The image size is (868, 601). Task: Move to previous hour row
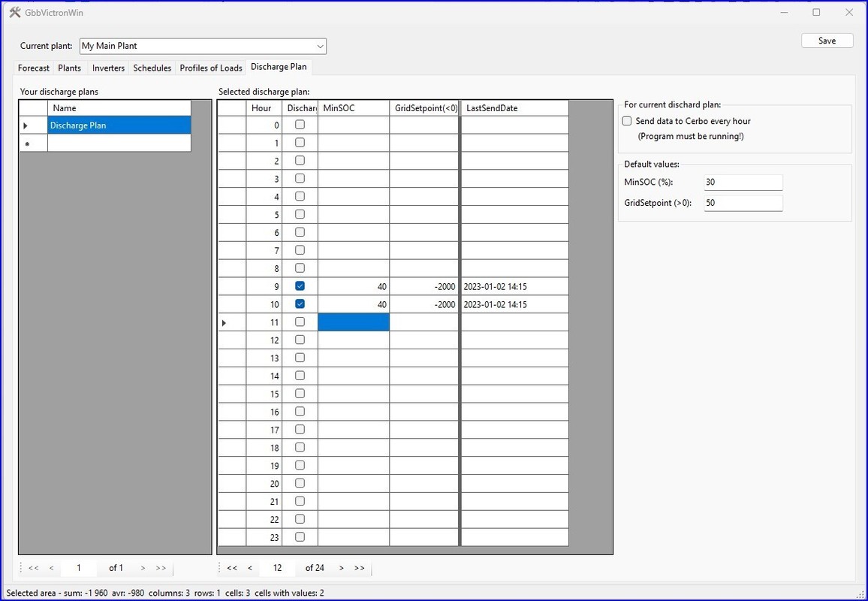pyautogui.click(x=250, y=568)
